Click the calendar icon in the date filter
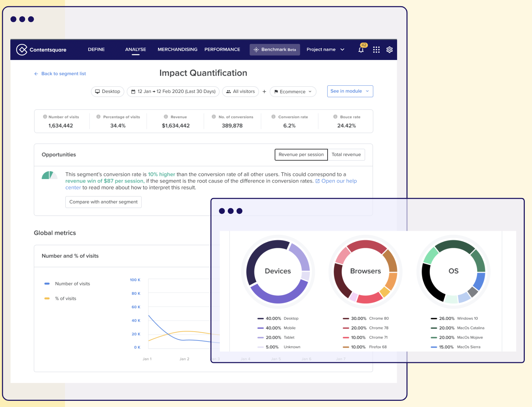The height and width of the screenshot is (407, 532). [133, 91]
